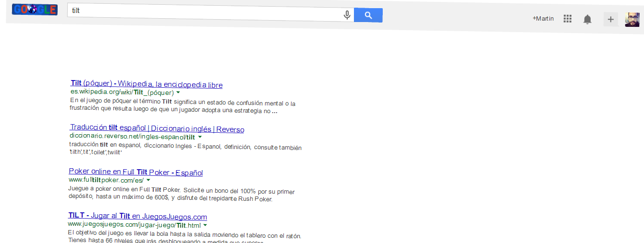
Task: Click the plus share button
Action: pos(610,20)
